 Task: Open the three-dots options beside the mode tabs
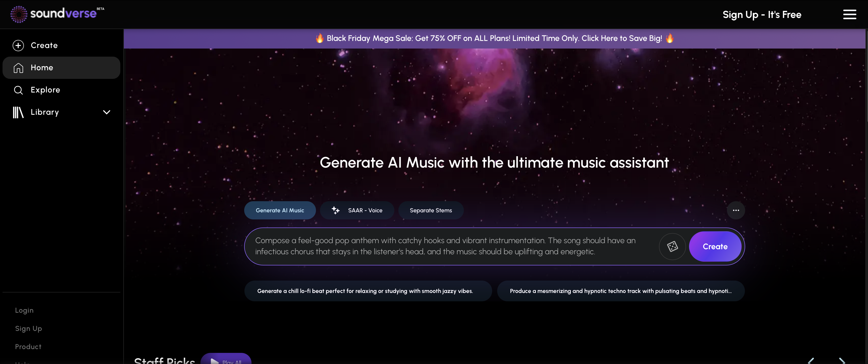pos(736,210)
